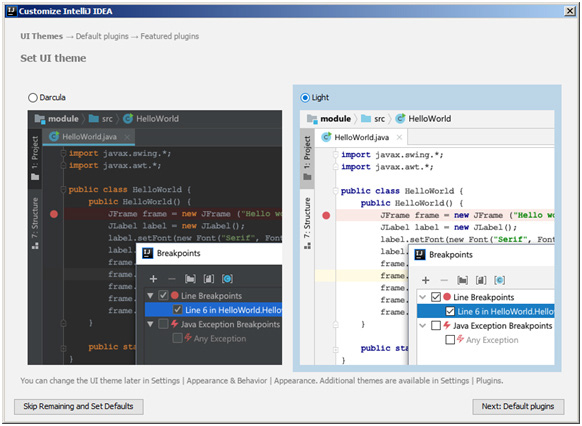582x426 pixels.
Task: Close the Customize IntelliJ IDEA dialog
Action: pos(570,11)
